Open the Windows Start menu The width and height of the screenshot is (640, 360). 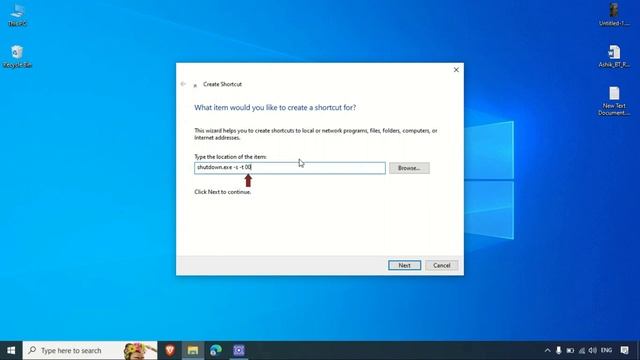pyautogui.click(x=11, y=351)
